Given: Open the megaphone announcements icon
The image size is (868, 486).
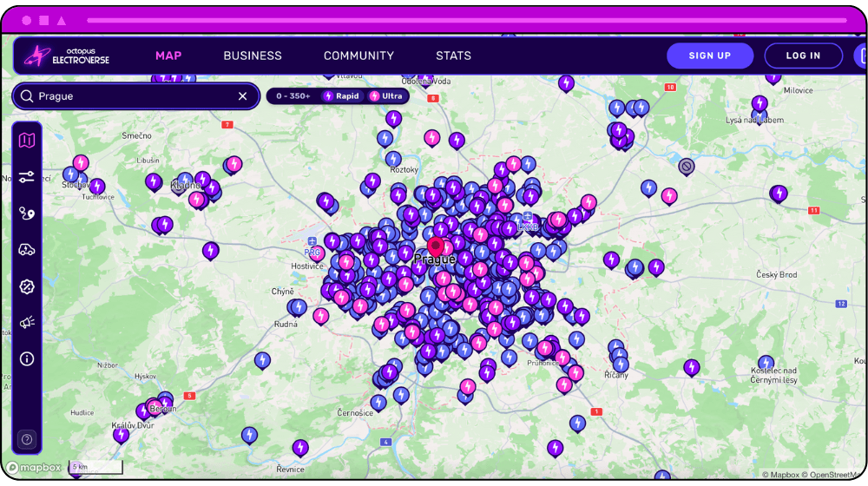Looking at the screenshot, I should pyautogui.click(x=27, y=323).
